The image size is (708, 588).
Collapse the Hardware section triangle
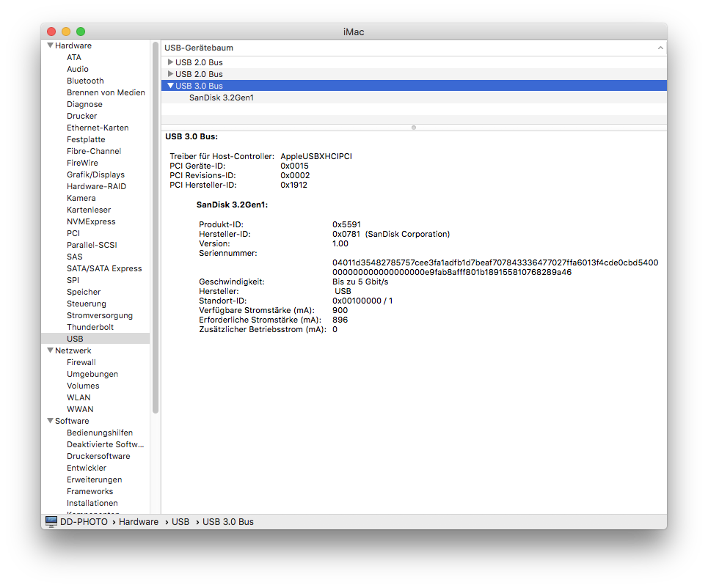[x=50, y=45]
